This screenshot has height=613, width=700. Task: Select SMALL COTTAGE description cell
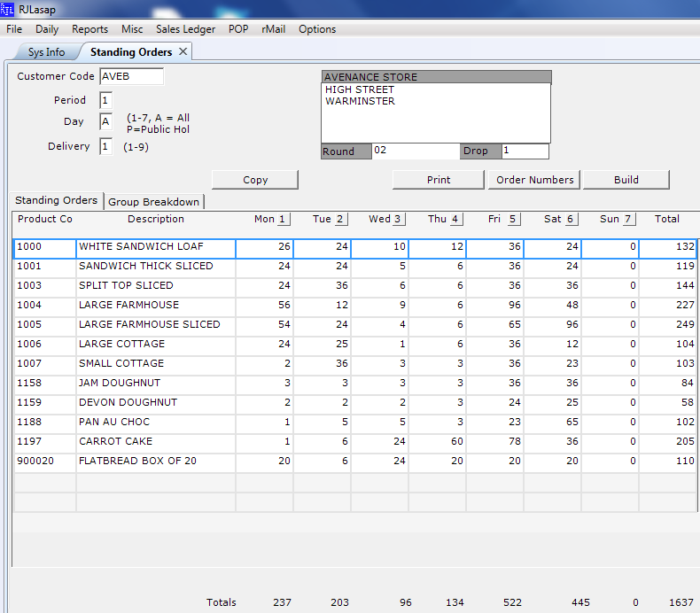coord(156,364)
